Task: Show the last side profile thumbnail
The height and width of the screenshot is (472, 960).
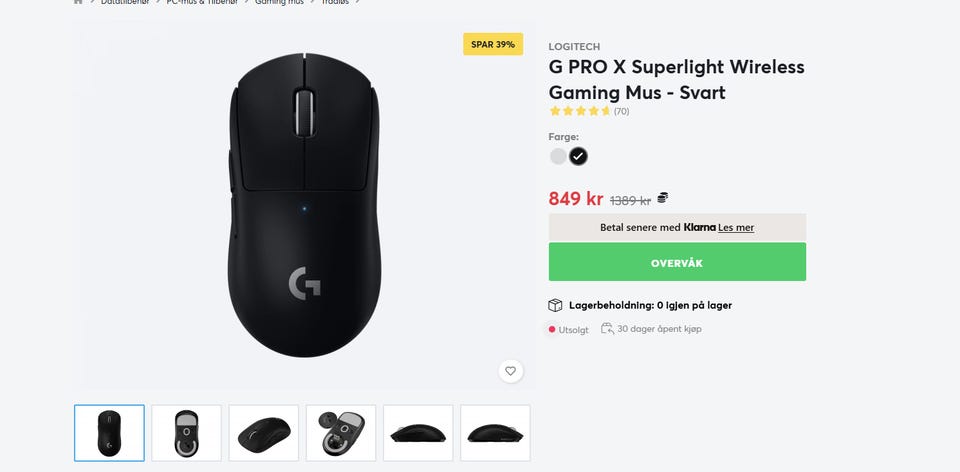Action: tap(495, 433)
